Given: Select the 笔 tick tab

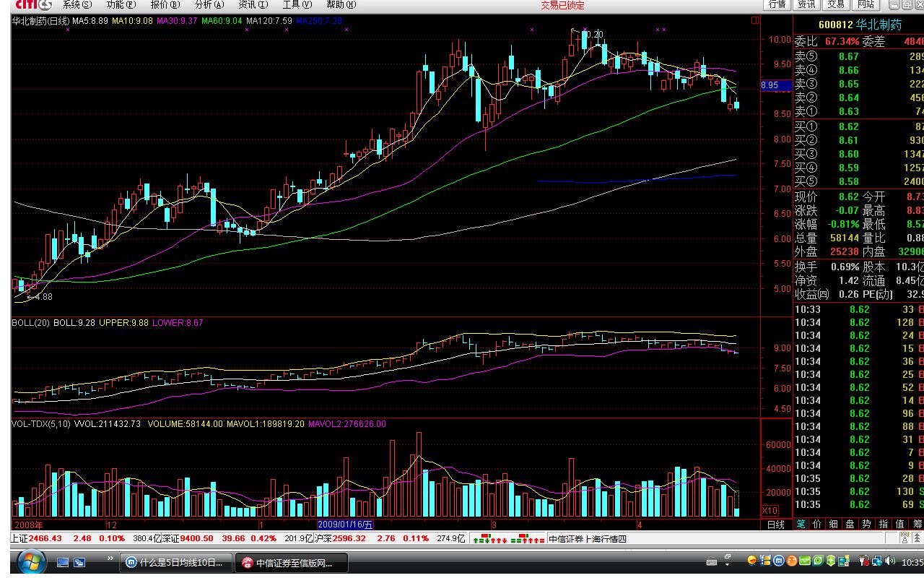Looking at the screenshot, I should (801, 525).
